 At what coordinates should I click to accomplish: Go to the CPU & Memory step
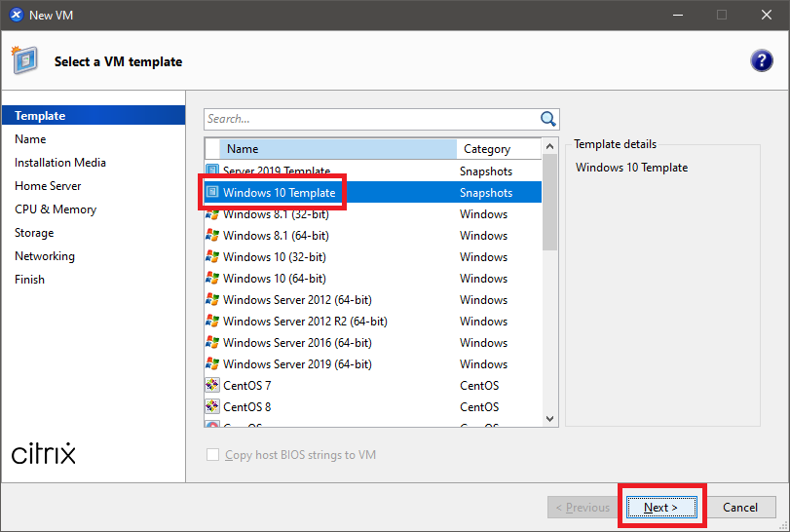(56, 209)
